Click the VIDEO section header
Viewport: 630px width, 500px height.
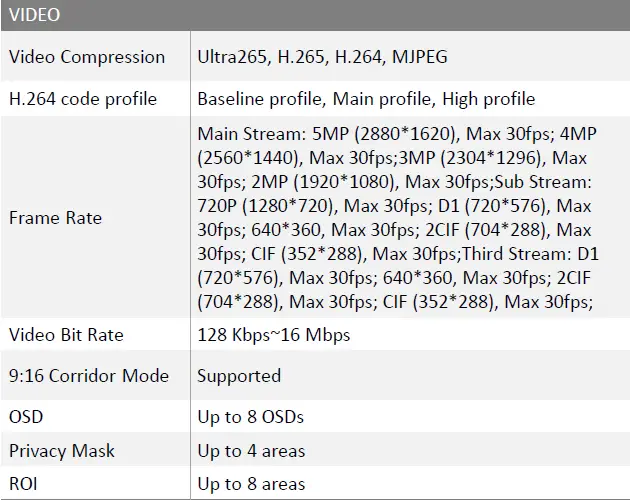tap(35, 15)
